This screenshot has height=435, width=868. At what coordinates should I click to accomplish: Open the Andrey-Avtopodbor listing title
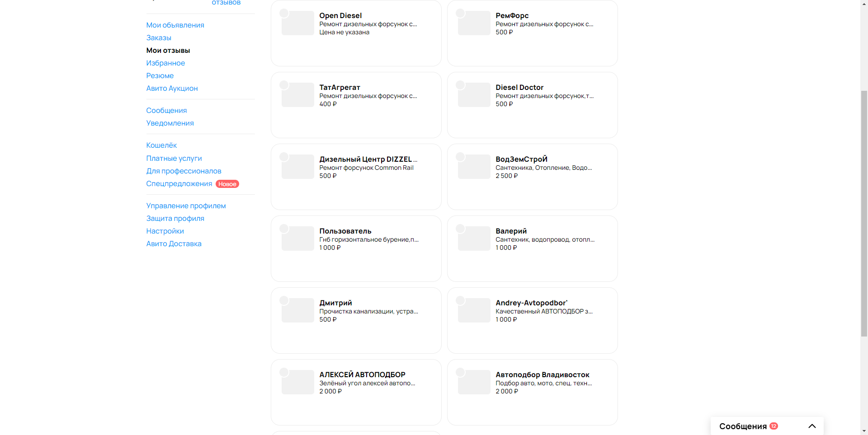pyautogui.click(x=531, y=303)
